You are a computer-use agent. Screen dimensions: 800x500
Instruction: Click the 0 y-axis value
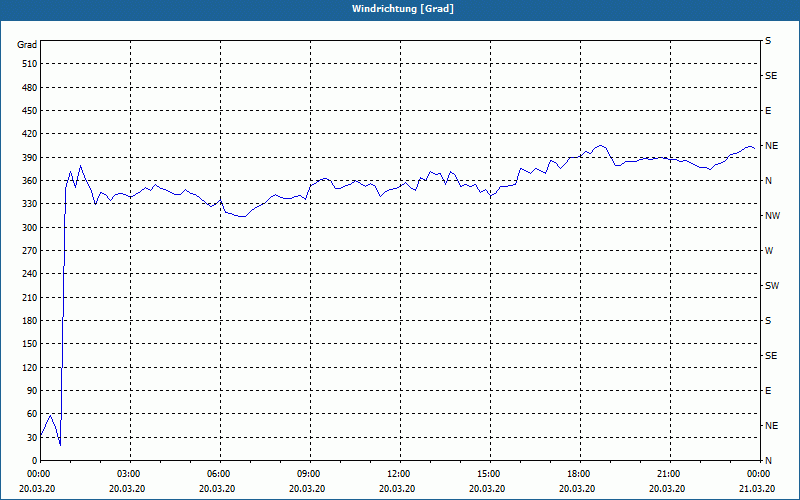34,461
